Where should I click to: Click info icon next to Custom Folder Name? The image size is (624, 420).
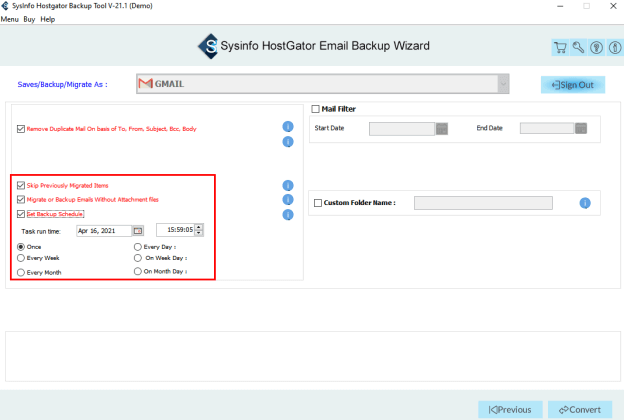tap(585, 203)
